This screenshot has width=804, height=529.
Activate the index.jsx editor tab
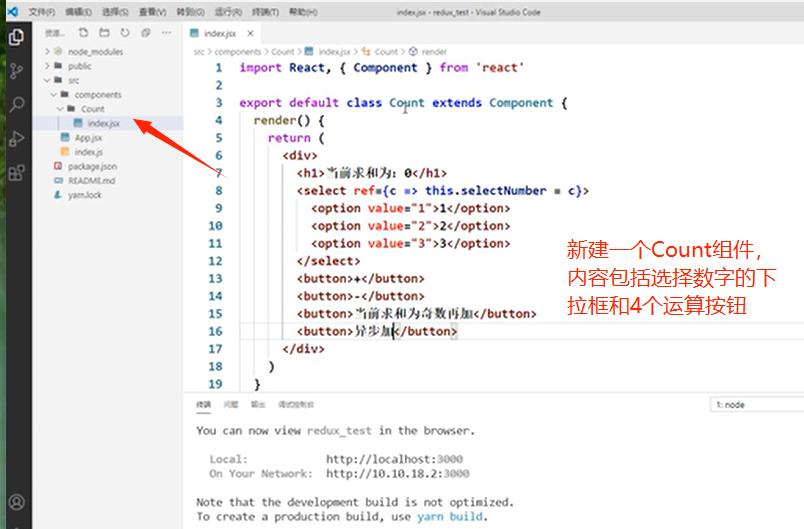click(x=220, y=33)
